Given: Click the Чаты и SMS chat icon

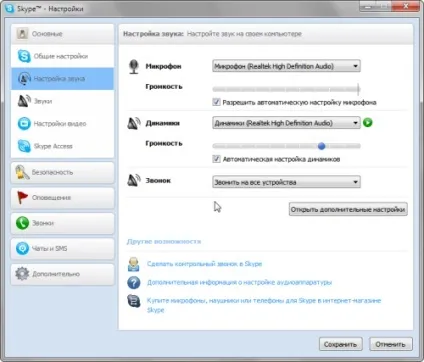Looking at the screenshot, I should coord(22,248).
